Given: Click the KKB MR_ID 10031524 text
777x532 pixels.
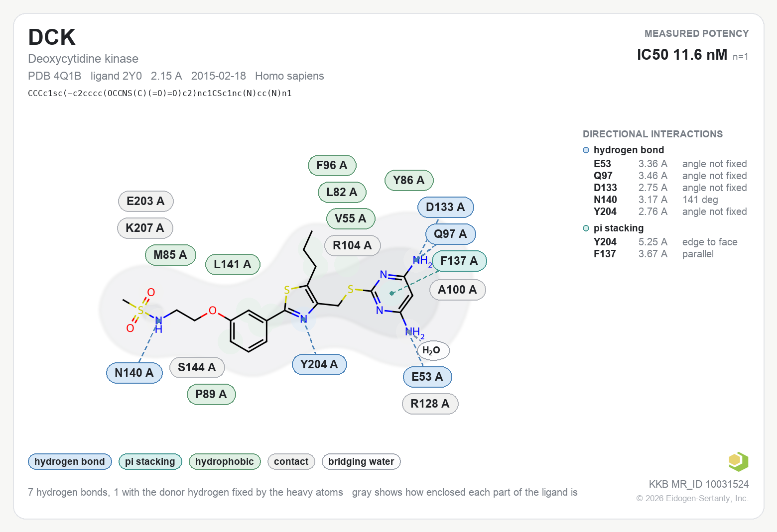Looking at the screenshot, I should click(698, 484).
